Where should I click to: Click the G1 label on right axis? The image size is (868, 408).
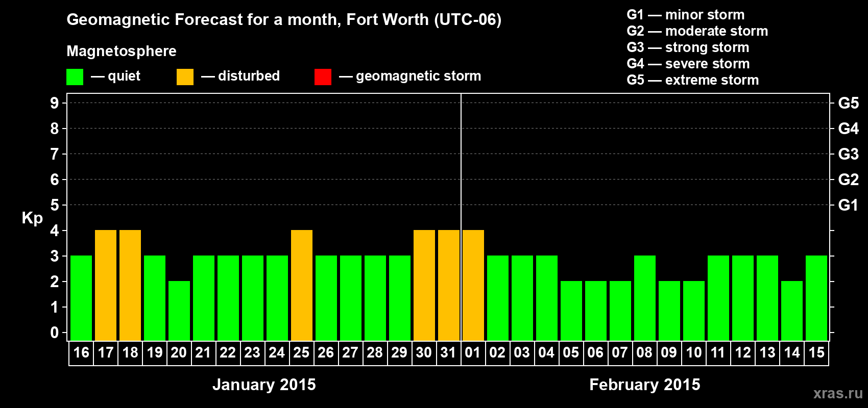849,205
